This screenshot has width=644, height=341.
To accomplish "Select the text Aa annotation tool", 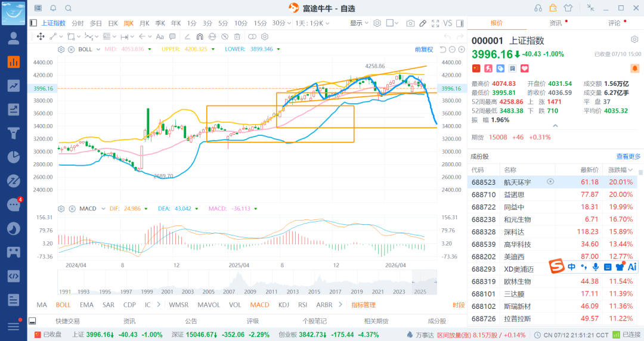I will click(160, 36).
